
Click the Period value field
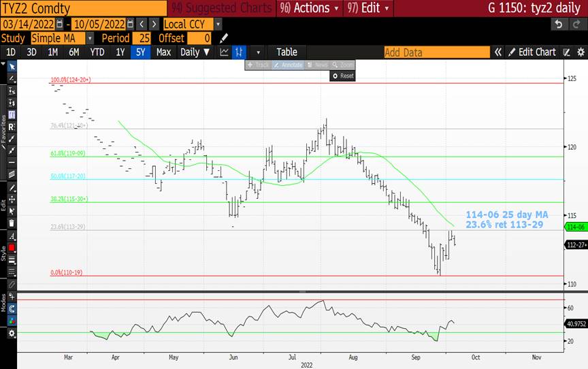[142, 38]
